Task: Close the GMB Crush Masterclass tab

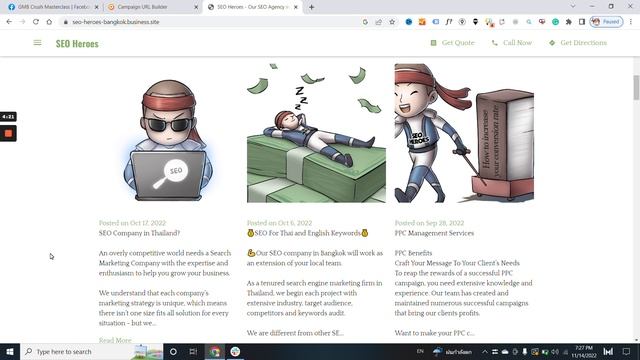Action: point(97,7)
